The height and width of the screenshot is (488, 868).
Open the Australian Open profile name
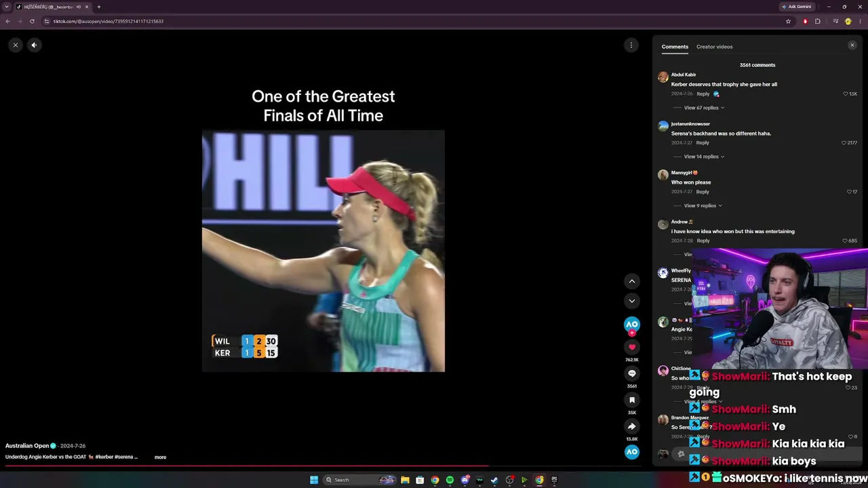click(x=27, y=446)
